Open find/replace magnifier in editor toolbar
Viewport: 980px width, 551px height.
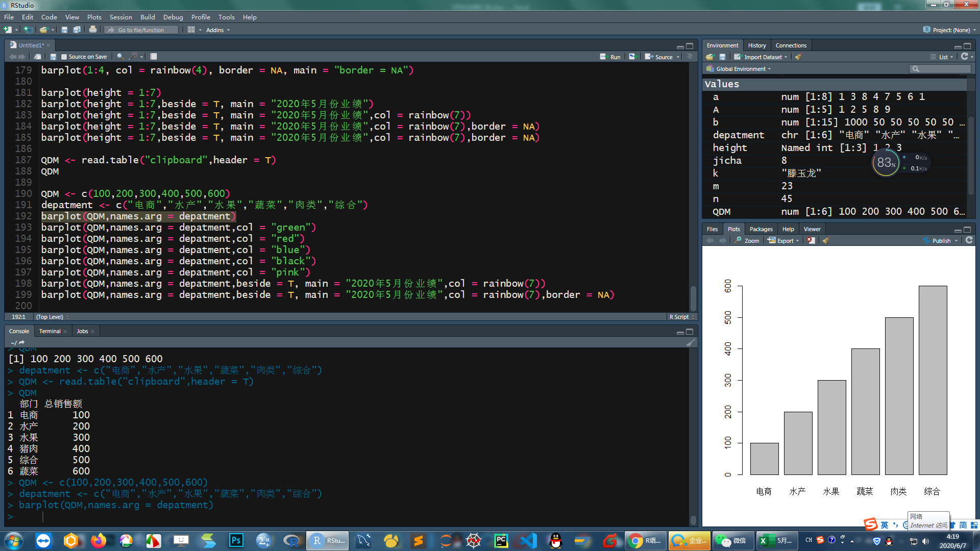tap(120, 57)
